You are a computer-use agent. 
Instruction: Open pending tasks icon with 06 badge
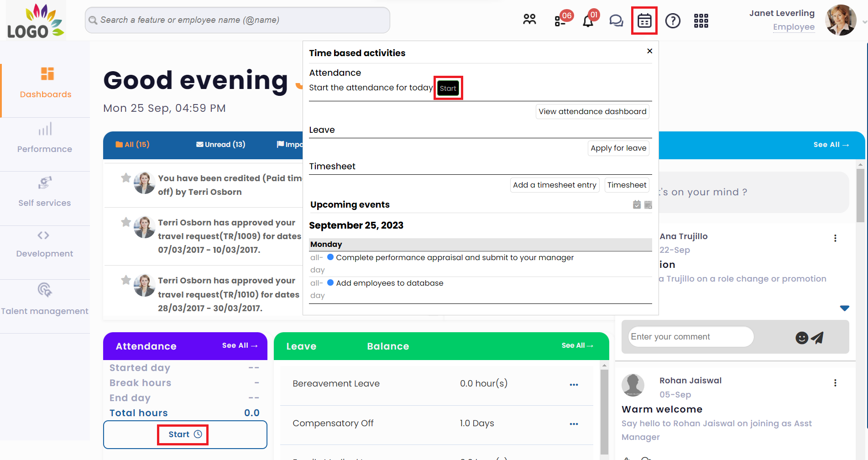click(560, 21)
